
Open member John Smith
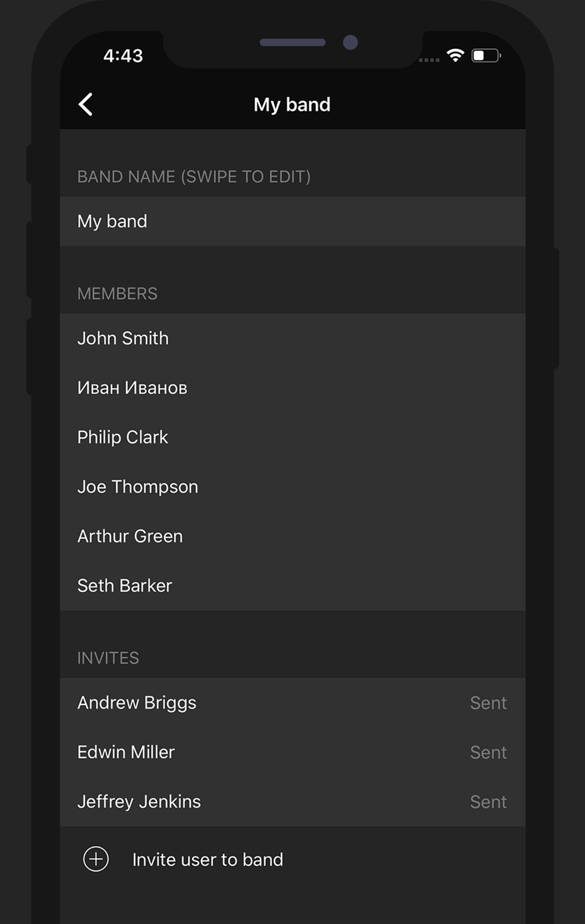point(292,338)
